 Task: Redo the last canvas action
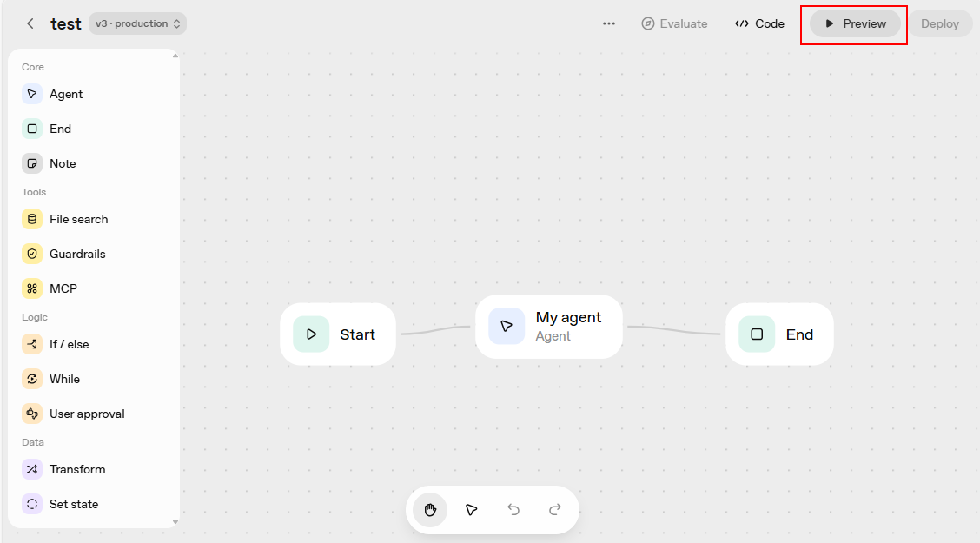[x=555, y=510]
